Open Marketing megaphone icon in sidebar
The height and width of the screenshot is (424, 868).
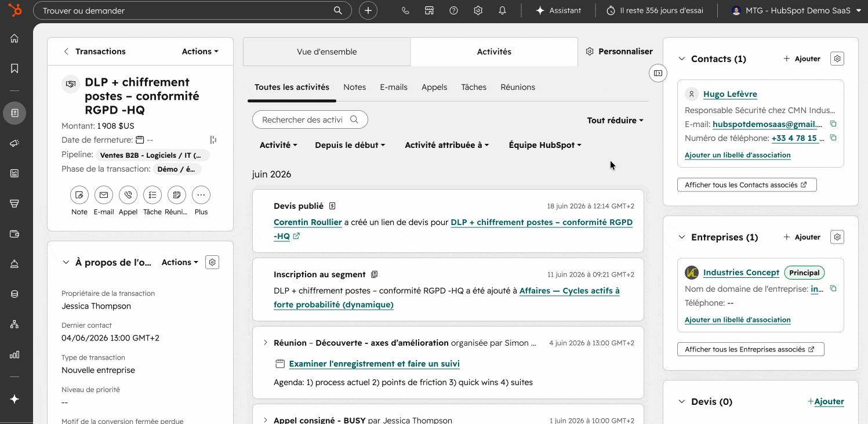(x=14, y=143)
